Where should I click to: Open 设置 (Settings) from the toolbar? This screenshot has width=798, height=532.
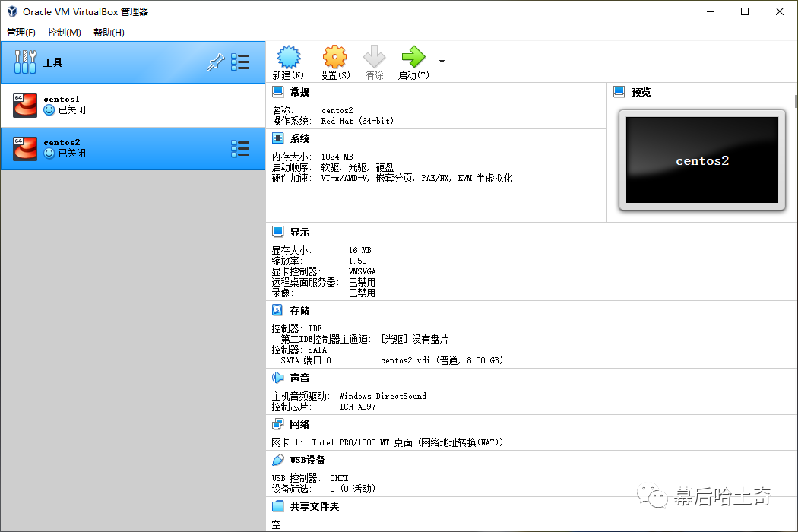coord(334,58)
